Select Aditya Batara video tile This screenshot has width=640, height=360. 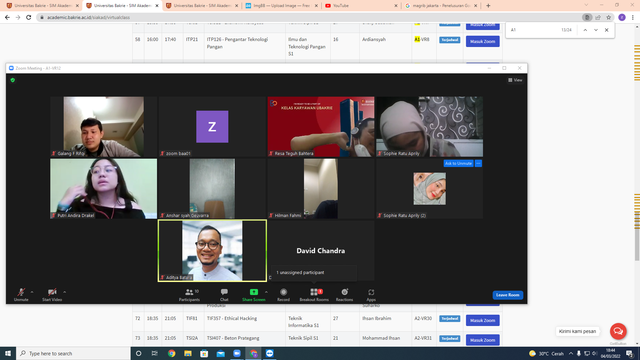[212, 251]
